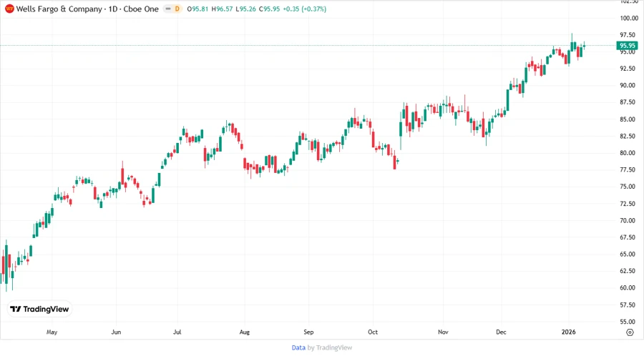Click the 70.00 price axis label
The image size is (644, 356).
628,221
